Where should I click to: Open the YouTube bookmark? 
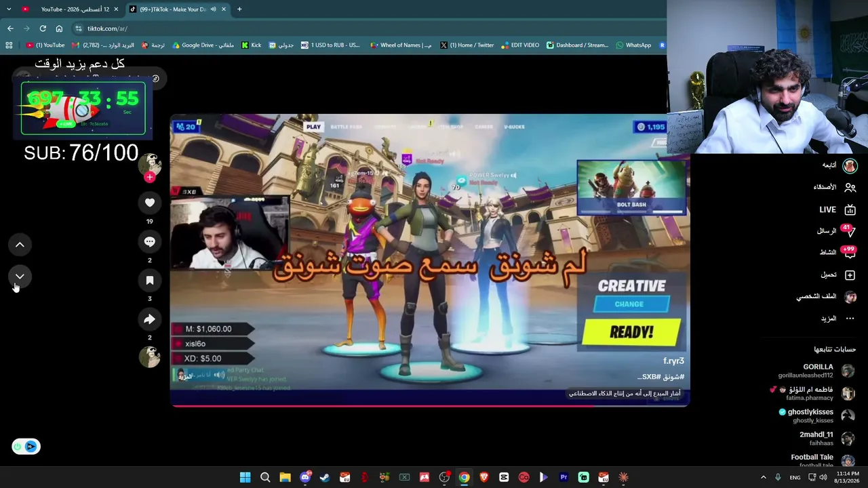point(45,45)
